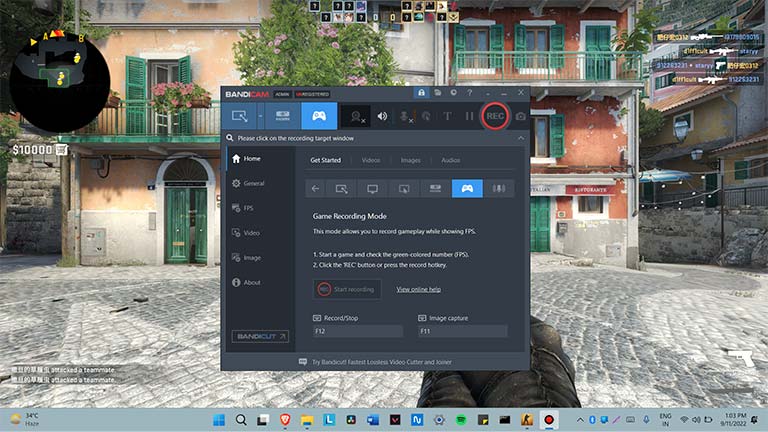Switch to the Counter-Strike game taskbar icon
The height and width of the screenshot is (432, 768).
coord(527,420)
